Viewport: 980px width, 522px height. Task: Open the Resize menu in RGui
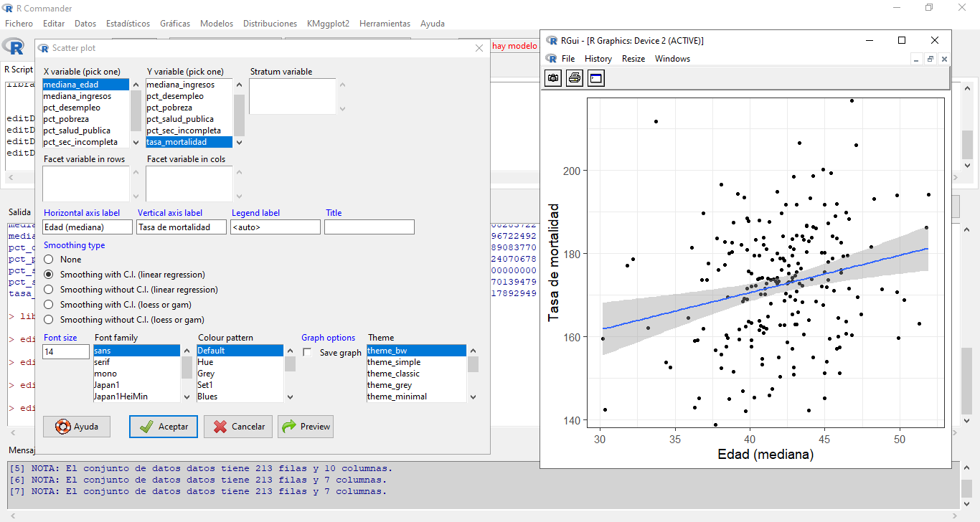(633, 59)
